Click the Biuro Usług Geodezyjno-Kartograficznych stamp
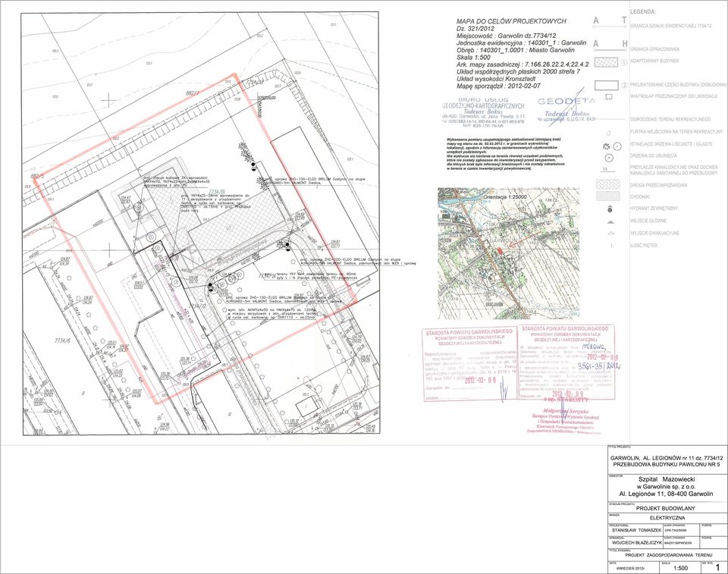 tap(483, 113)
